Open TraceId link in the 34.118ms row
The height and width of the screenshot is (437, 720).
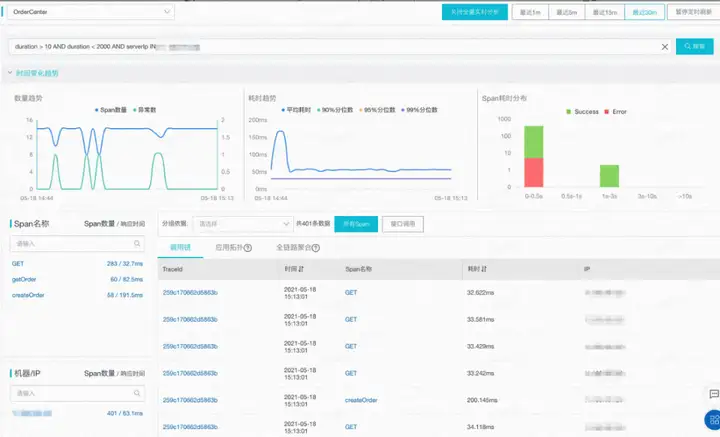pos(190,427)
